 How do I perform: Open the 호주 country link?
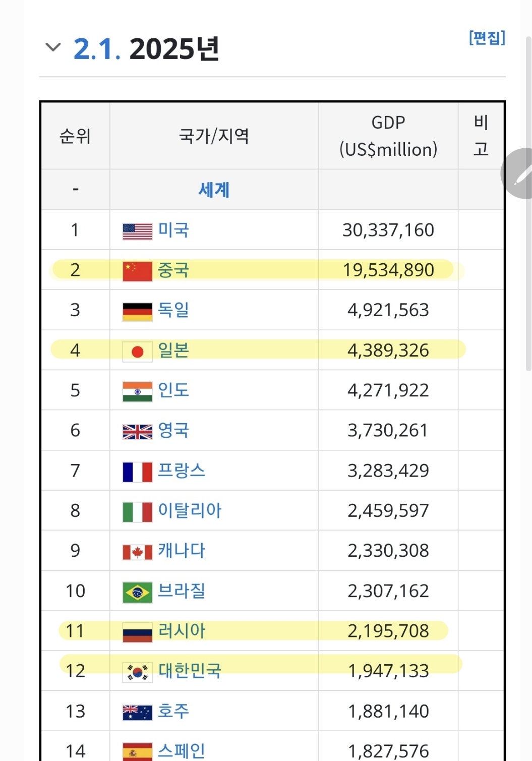click(x=173, y=711)
